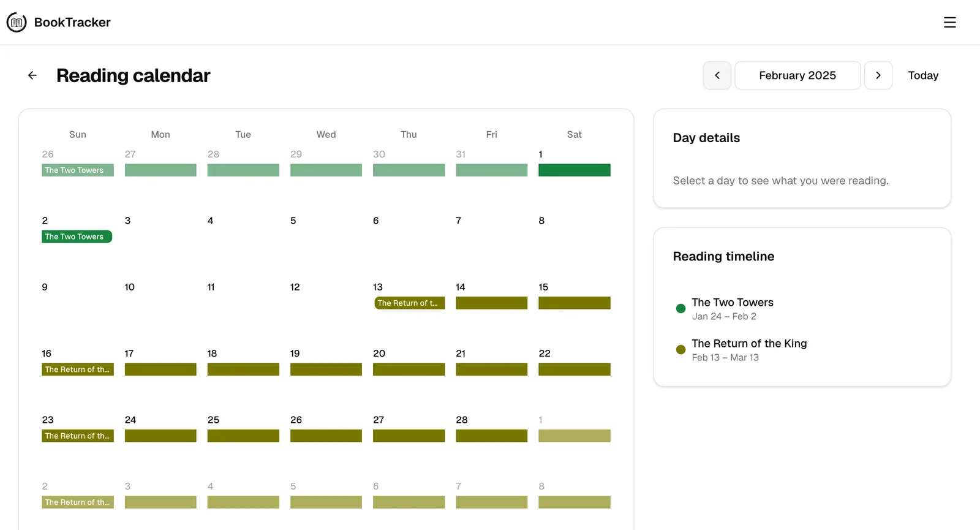Screen dimensions: 980x530
Task: Select day 7 in February
Action: pyautogui.click(x=458, y=221)
